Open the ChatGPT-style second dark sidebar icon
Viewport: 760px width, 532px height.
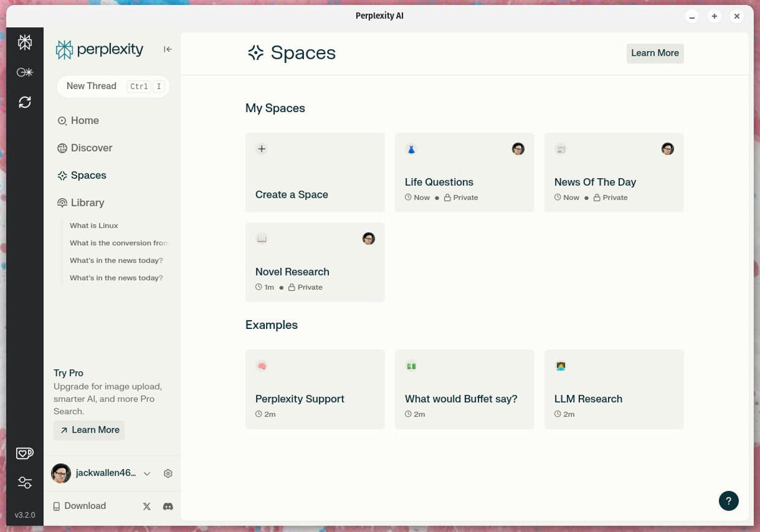24,72
